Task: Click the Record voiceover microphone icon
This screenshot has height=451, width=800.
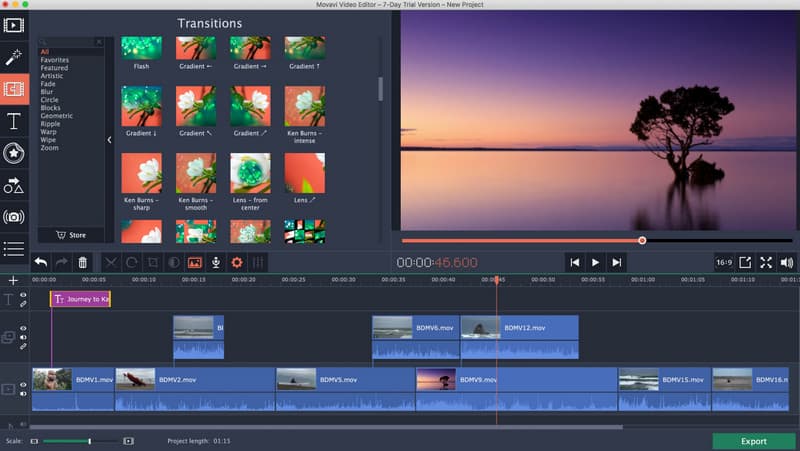Action: point(216,262)
